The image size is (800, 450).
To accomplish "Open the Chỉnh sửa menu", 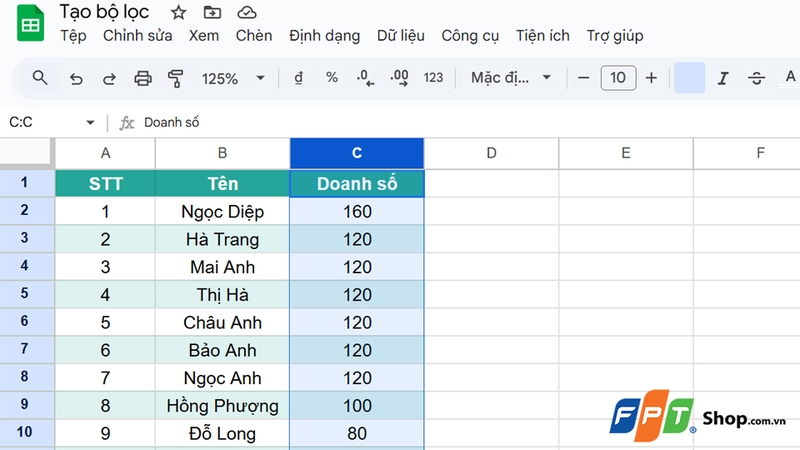I will (137, 36).
